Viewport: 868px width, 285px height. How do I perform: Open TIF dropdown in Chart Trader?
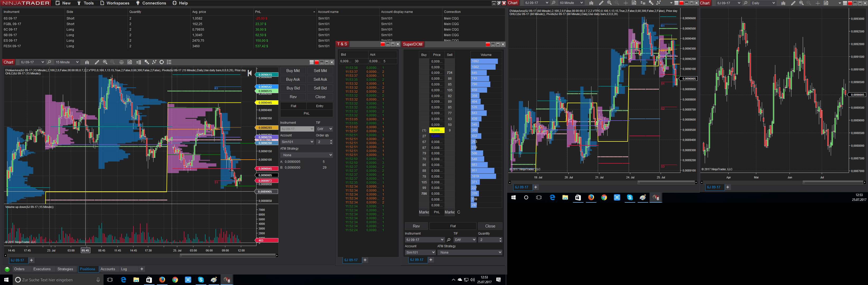point(324,129)
